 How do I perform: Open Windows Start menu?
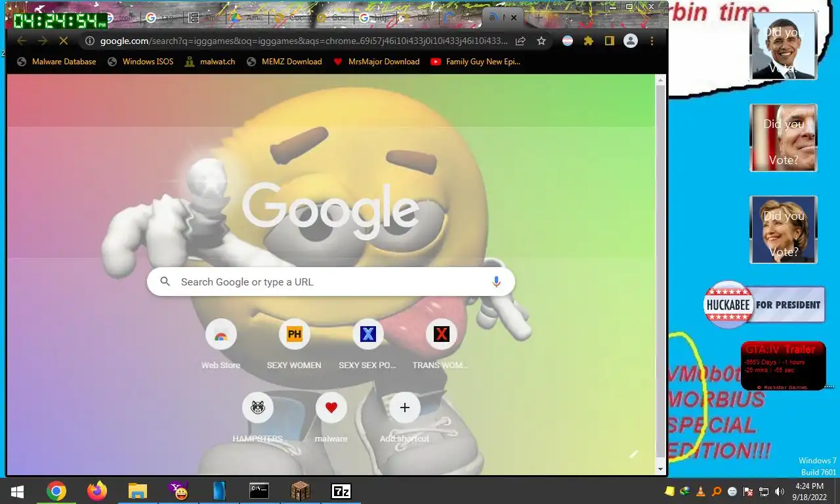[x=17, y=491]
